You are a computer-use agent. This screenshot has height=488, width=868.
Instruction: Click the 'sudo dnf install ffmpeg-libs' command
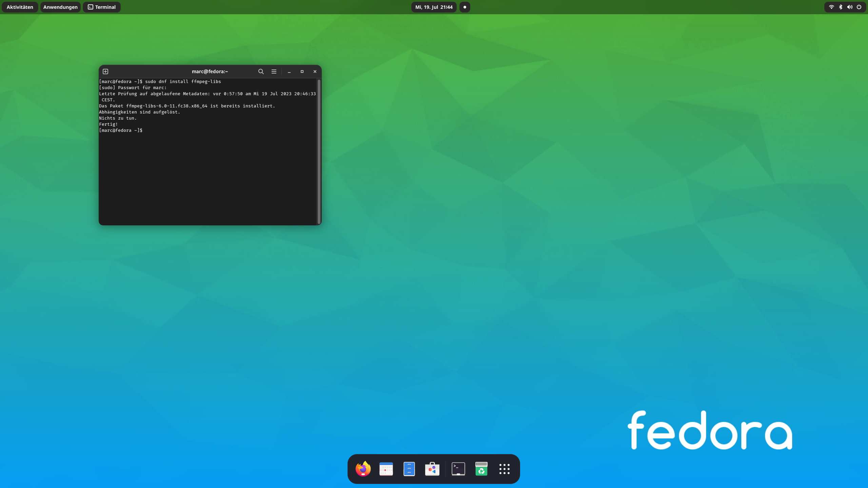pos(183,82)
